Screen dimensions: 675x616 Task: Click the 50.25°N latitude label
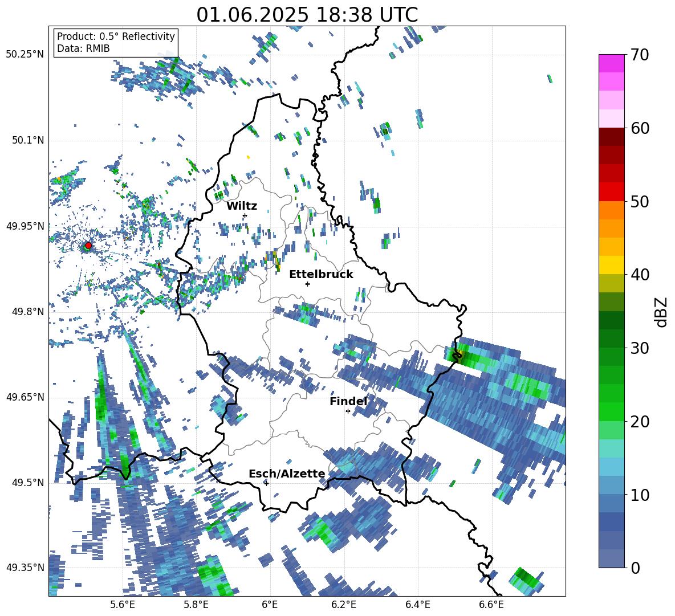25,54
